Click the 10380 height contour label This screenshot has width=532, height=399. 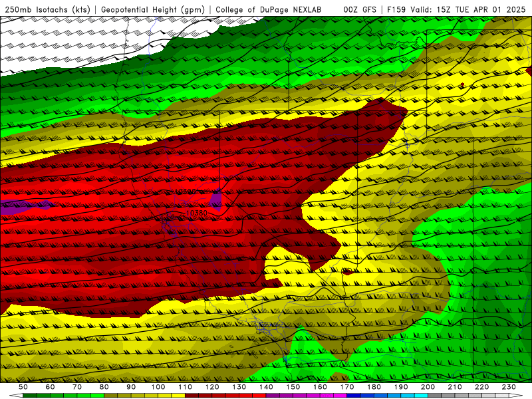197,213
